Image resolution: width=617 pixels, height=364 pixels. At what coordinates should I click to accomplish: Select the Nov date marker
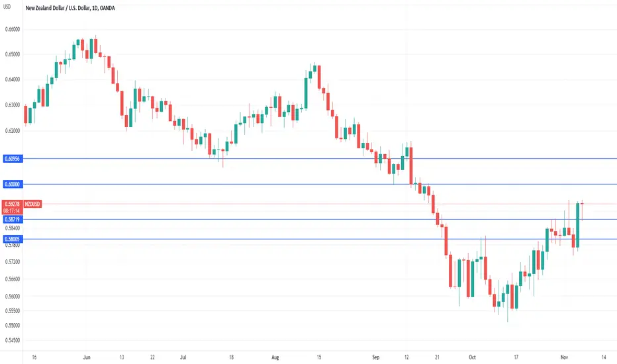coord(564,357)
